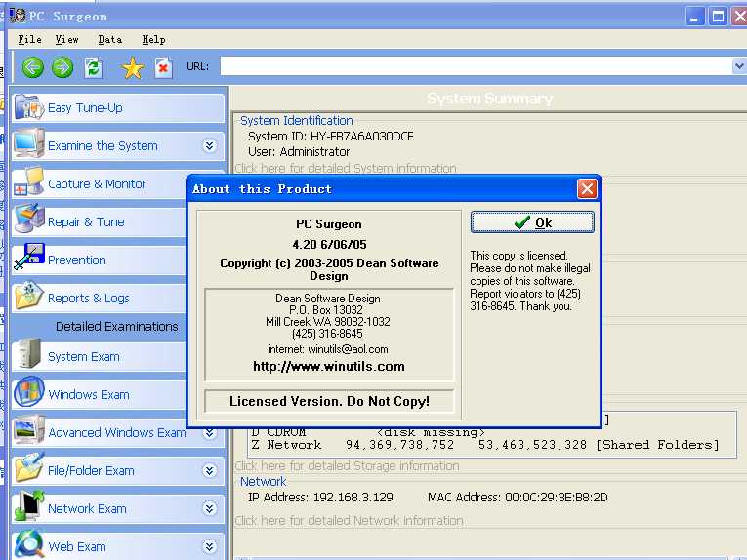Click the Advanced Windows Exam icon
This screenshot has height=560, width=747.
click(x=29, y=430)
